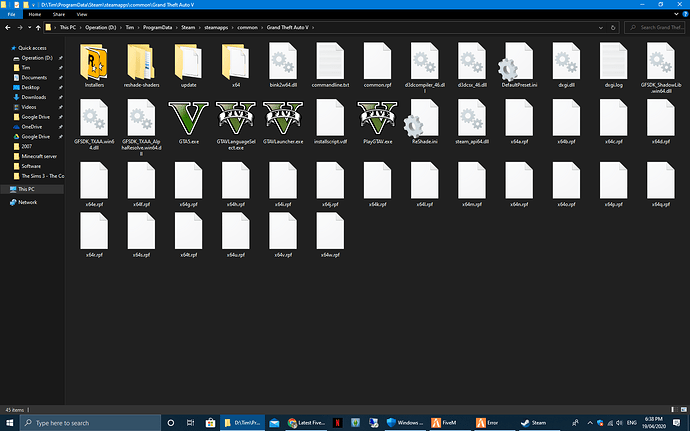
Task: Open Downloads in sidebar
Action: coord(34,97)
